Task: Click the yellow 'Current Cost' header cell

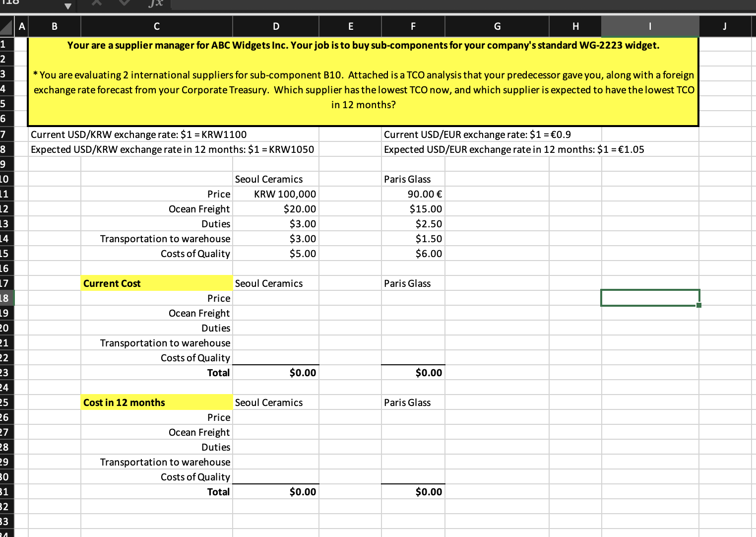Action: click(157, 283)
